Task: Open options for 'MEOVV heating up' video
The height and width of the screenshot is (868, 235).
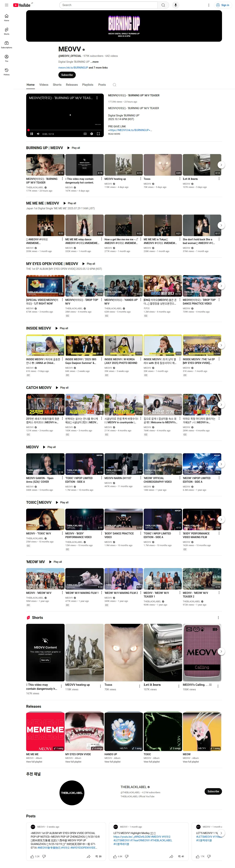Action: coord(140,179)
